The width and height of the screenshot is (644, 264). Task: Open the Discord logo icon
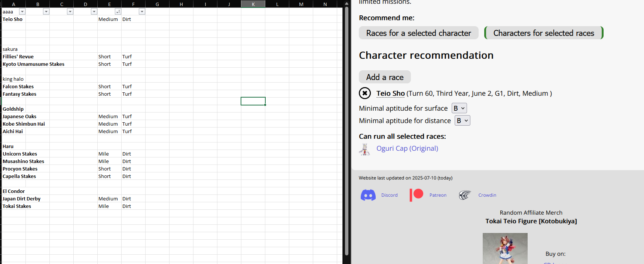[368, 195]
